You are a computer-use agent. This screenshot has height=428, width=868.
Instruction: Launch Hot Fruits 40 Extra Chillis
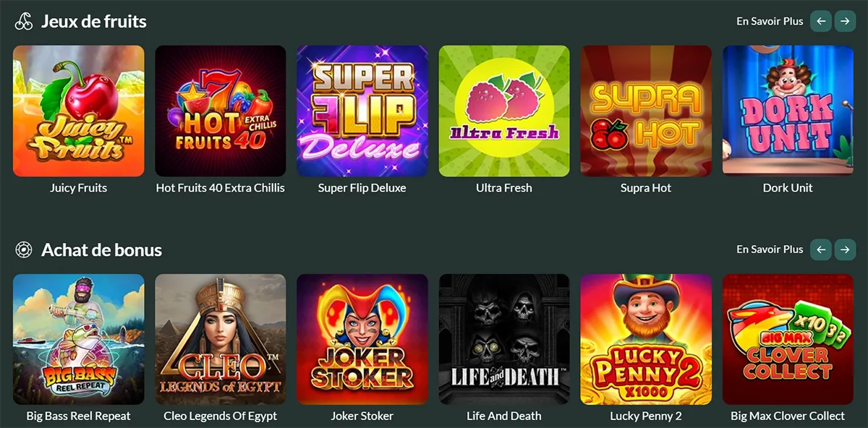pyautogui.click(x=221, y=111)
